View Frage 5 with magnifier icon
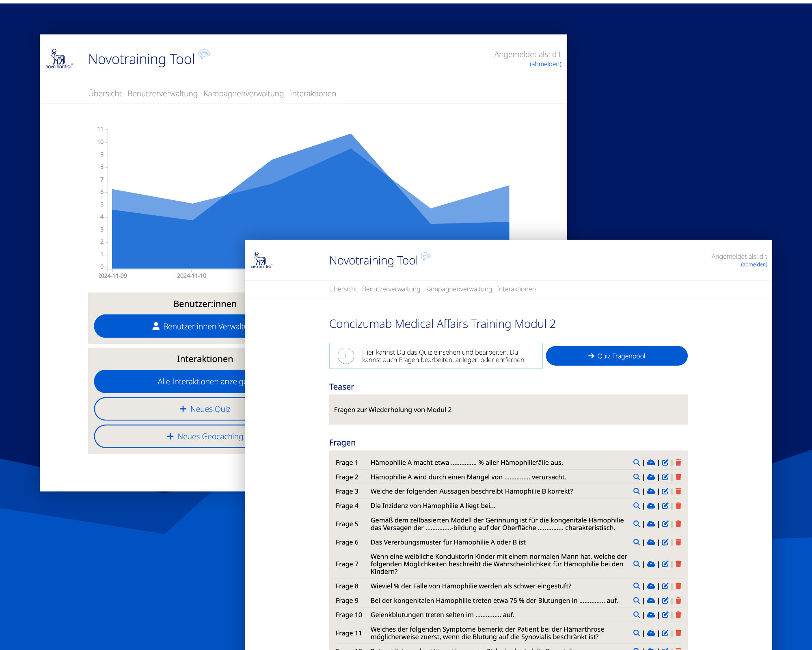Screen dimensions: 812x650 [x=636, y=524]
